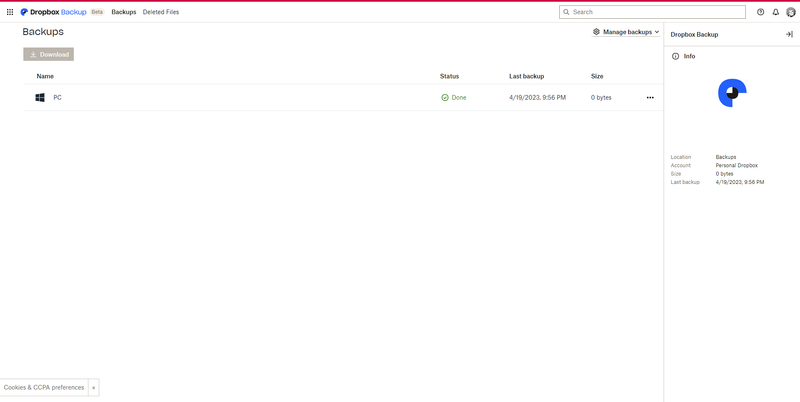The width and height of the screenshot is (800, 402).
Task: Click the Info label in the side panel
Action: click(x=689, y=56)
